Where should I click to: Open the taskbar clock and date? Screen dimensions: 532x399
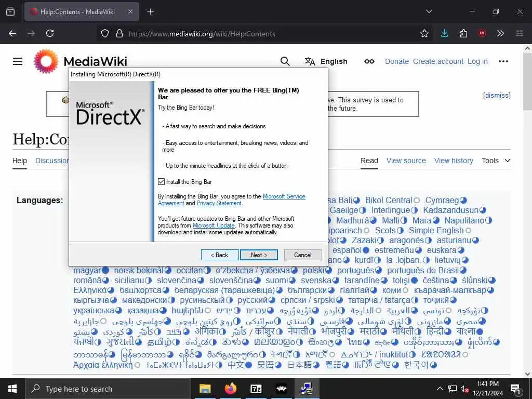pyautogui.click(x=488, y=389)
